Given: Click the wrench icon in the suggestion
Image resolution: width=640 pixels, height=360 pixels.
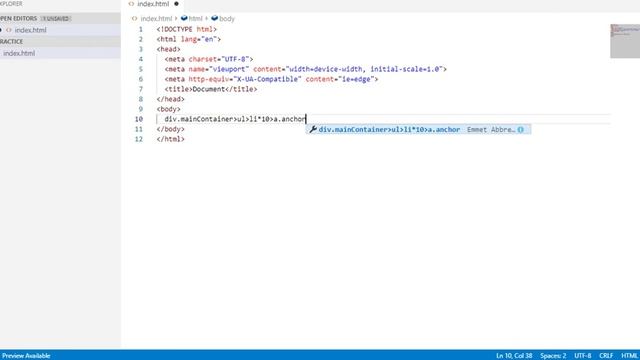Looking at the screenshot, I should pyautogui.click(x=313, y=130).
